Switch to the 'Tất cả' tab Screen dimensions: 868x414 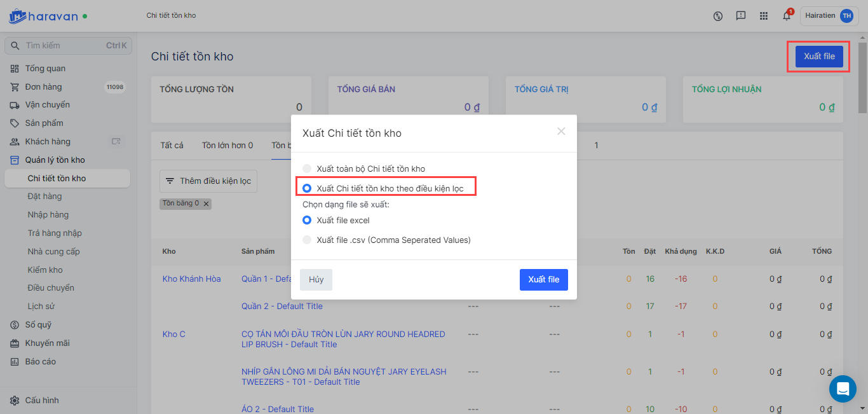click(172, 146)
